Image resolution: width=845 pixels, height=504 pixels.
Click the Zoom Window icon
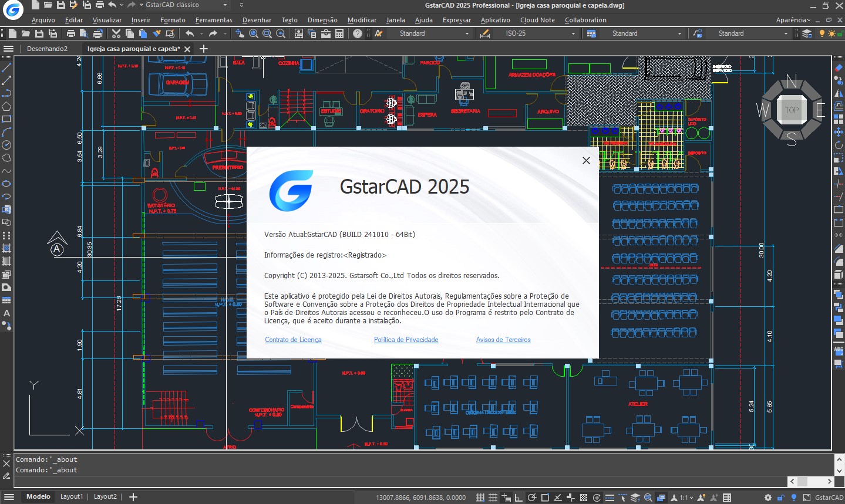[267, 33]
